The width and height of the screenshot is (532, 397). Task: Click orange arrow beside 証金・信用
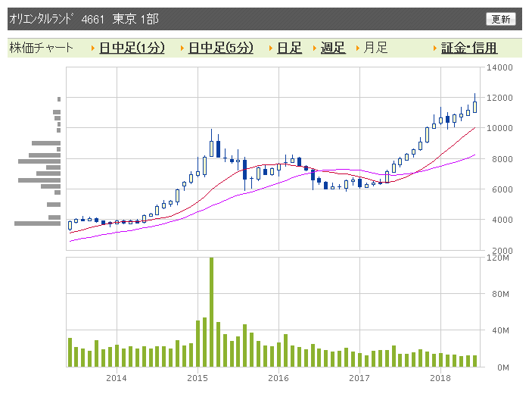tap(435, 48)
